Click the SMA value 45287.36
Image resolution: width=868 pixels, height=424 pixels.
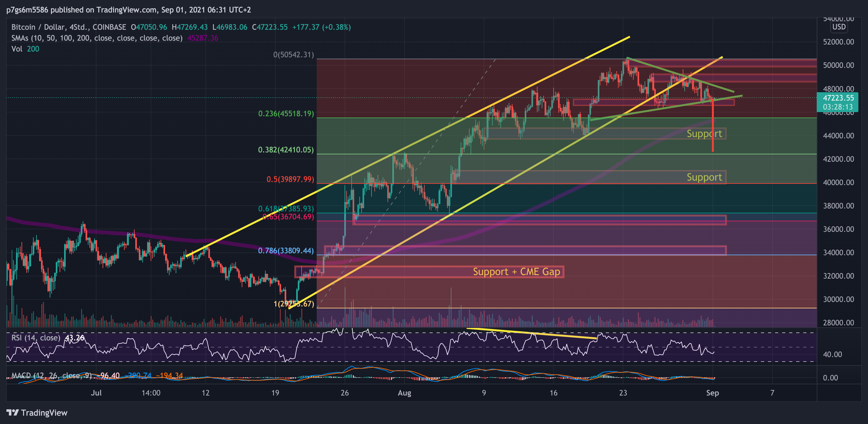pyautogui.click(x=203, y=38)
